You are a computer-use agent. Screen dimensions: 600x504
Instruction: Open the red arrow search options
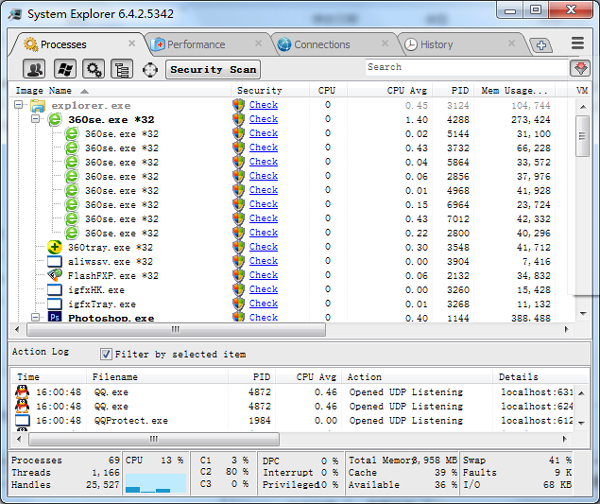tap(580, 69)
